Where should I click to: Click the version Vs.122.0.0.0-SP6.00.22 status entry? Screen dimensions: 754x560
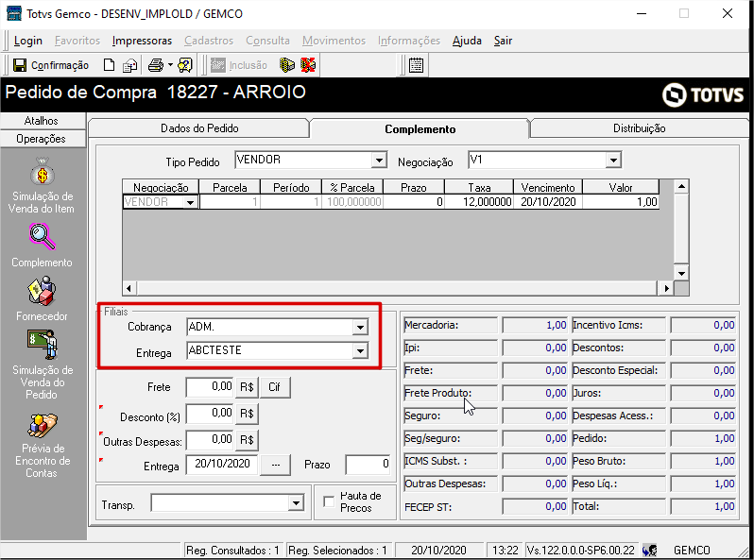coord(581,551)
